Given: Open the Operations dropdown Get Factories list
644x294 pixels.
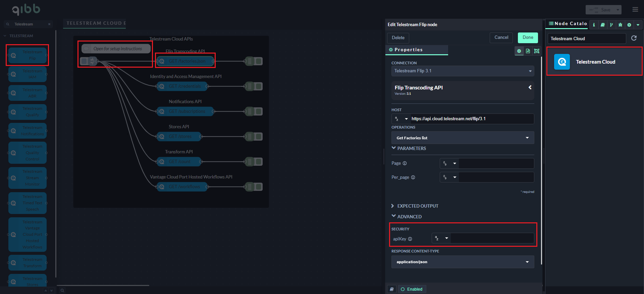Looking at the screenshot, I should click(x=463, y=138).
